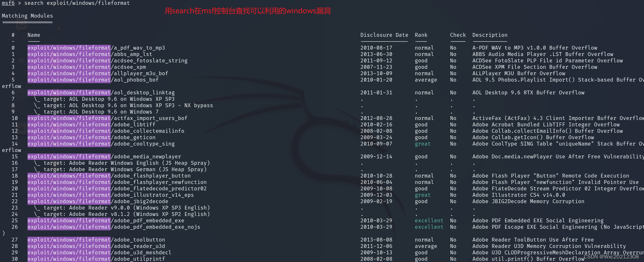
Task: Select the search exploit/windows/fileformat command text
Action: tap(77, 3)
